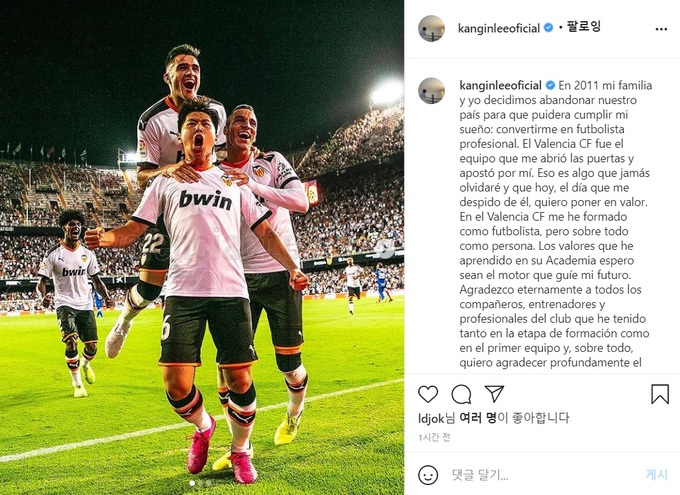Jump to the third carousel dot

click(x=209, y=483)
